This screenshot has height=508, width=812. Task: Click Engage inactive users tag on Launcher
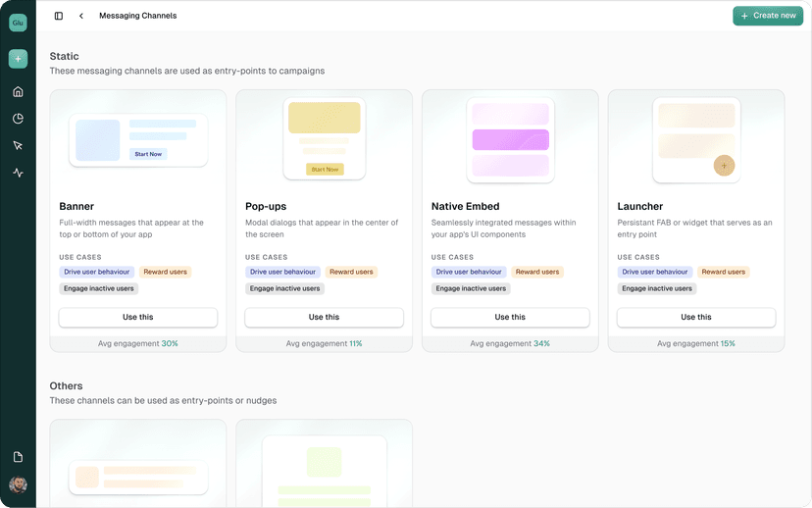coord(657,288)
